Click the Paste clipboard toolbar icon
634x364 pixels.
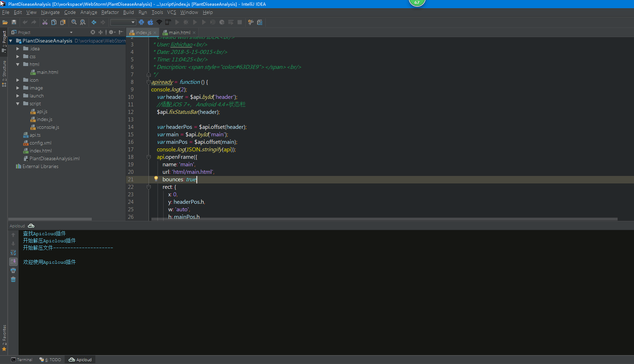point(63,22)
